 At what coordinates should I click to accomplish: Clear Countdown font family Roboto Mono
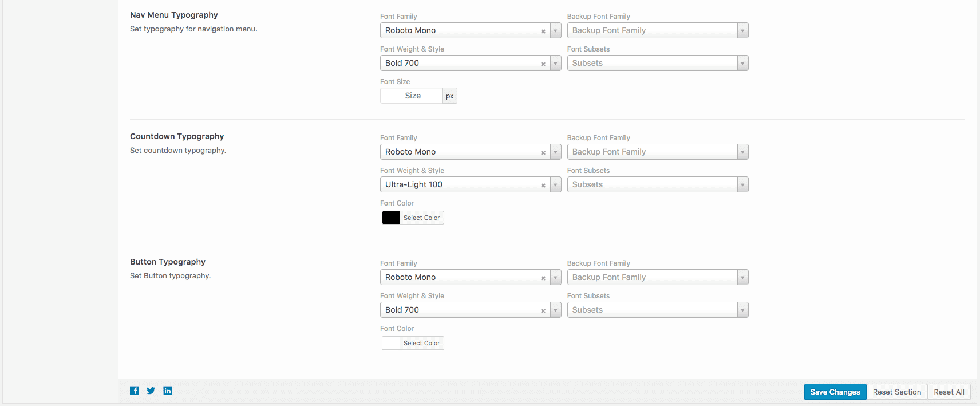click(x=543, y=153)
